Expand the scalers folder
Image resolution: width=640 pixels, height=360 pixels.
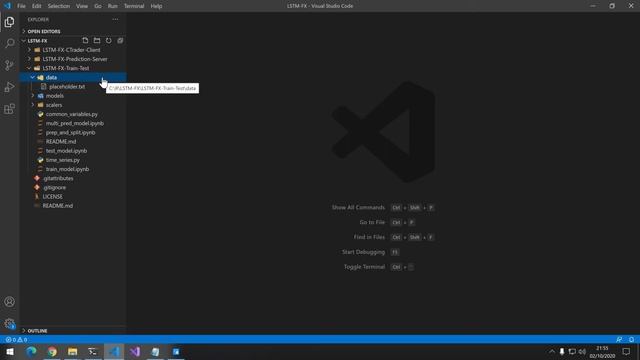click(73, 105)
